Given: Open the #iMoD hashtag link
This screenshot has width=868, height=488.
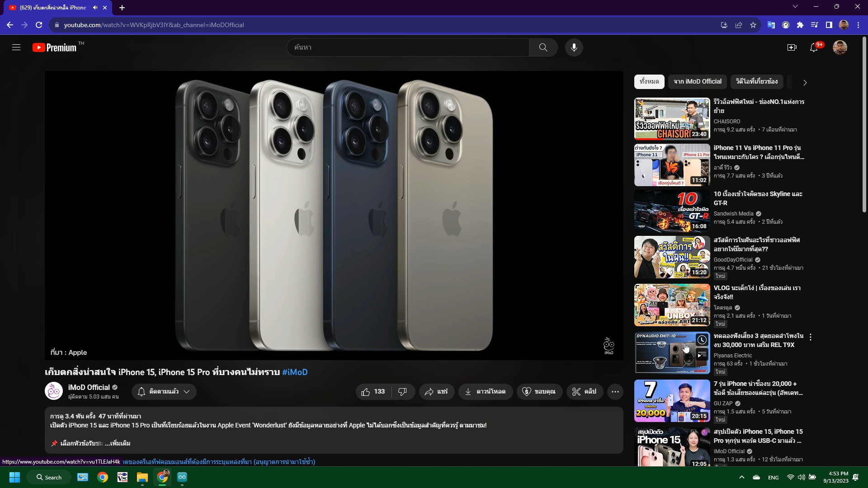Looking at the screenshot, I should pyautogui.click(x=295, y=372).
